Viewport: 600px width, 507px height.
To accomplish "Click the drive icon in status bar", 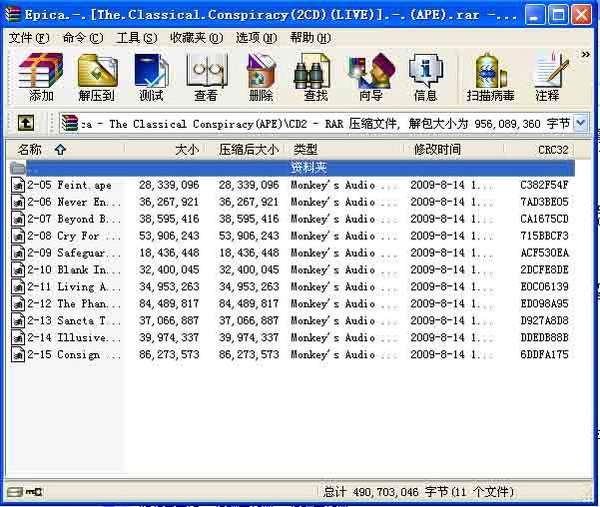I will pos(15,492).
